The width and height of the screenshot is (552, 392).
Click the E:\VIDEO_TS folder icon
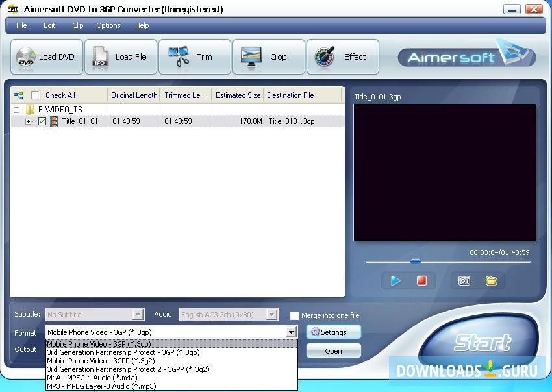pyautogui.click(x=31, y=110)
